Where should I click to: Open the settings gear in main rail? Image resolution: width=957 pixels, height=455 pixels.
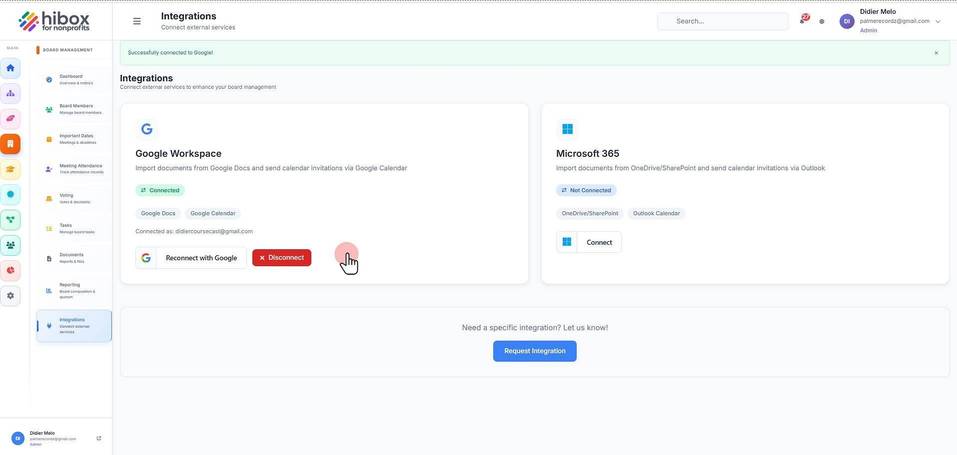pyautogui.click(x=10, y=296)
